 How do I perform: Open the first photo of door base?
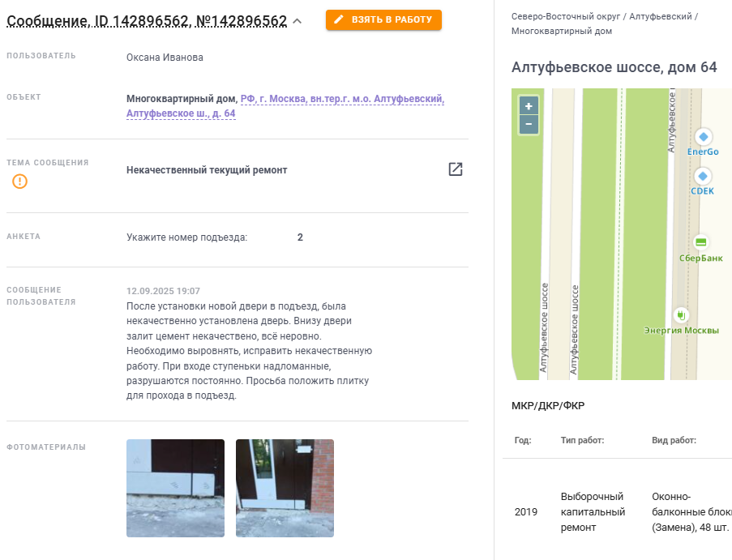176,488
